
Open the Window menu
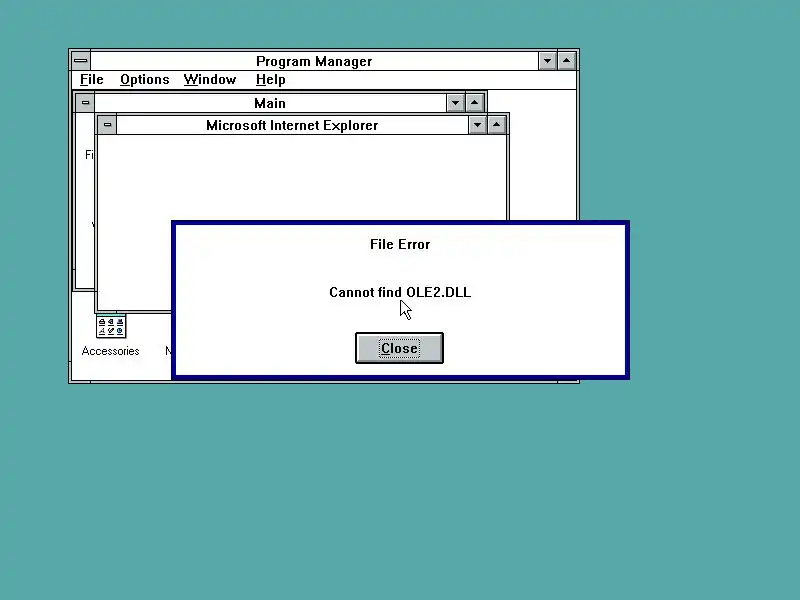click(210, 80)
